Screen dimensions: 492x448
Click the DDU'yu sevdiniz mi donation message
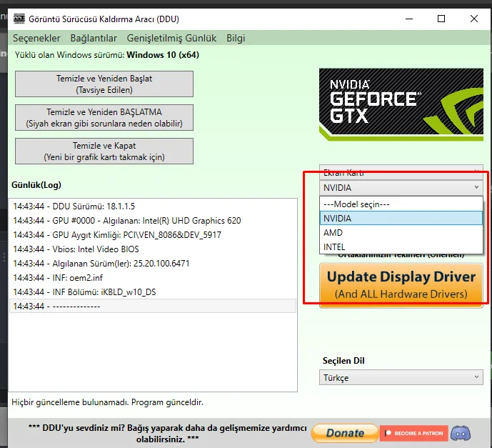(x=167, y=433)
